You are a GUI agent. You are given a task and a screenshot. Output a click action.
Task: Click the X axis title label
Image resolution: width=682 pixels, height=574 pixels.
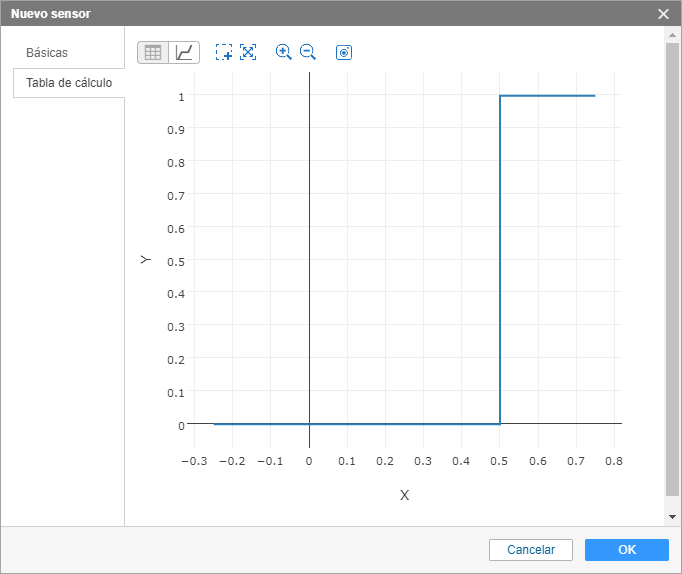(405, 495)
